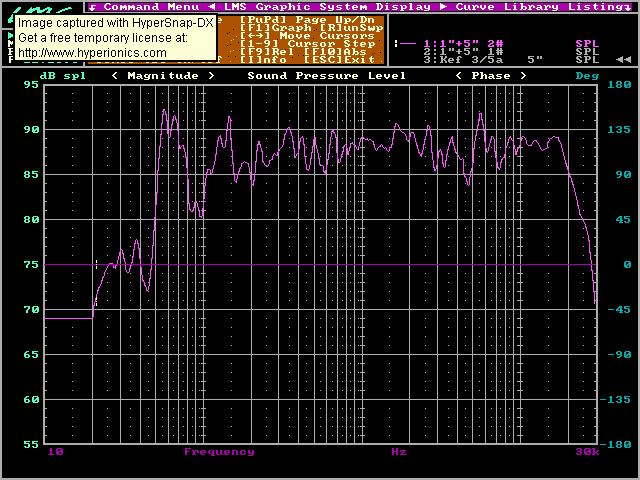Screen dimensions: 640x480
Task: Open the Curve Library Listing
Action: [x=539, y=7]
